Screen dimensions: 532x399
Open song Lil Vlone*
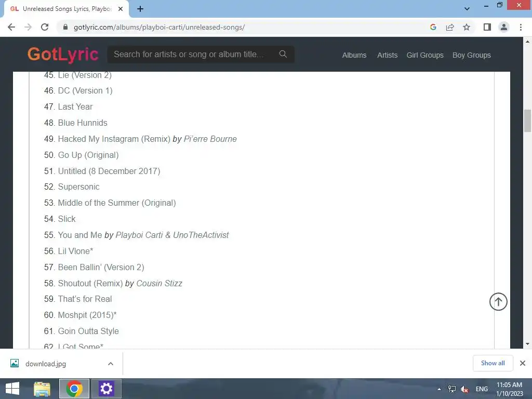point(75,251)
